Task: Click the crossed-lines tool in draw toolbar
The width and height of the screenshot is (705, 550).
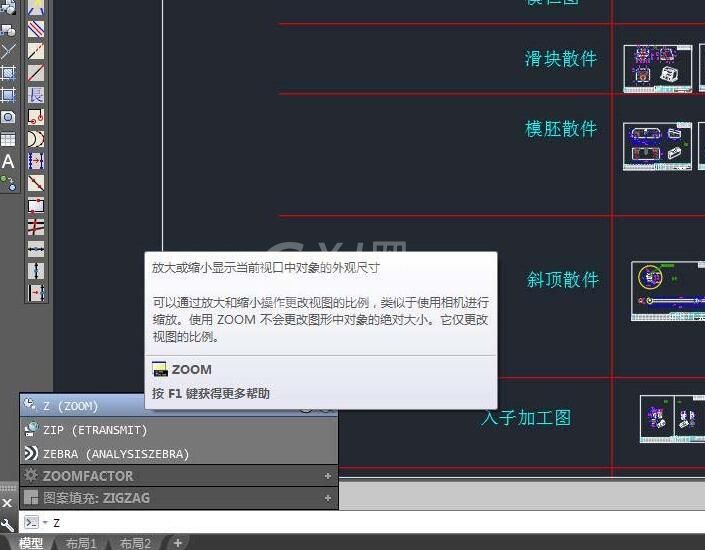Action: pyautogui.click(x=8, y=51)
